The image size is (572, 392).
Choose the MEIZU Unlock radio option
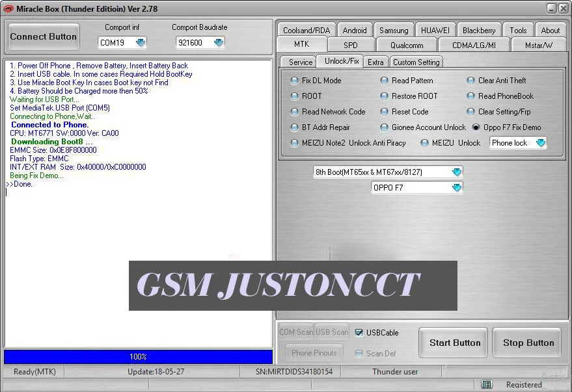pyautogui.click(x=424, y=143)
